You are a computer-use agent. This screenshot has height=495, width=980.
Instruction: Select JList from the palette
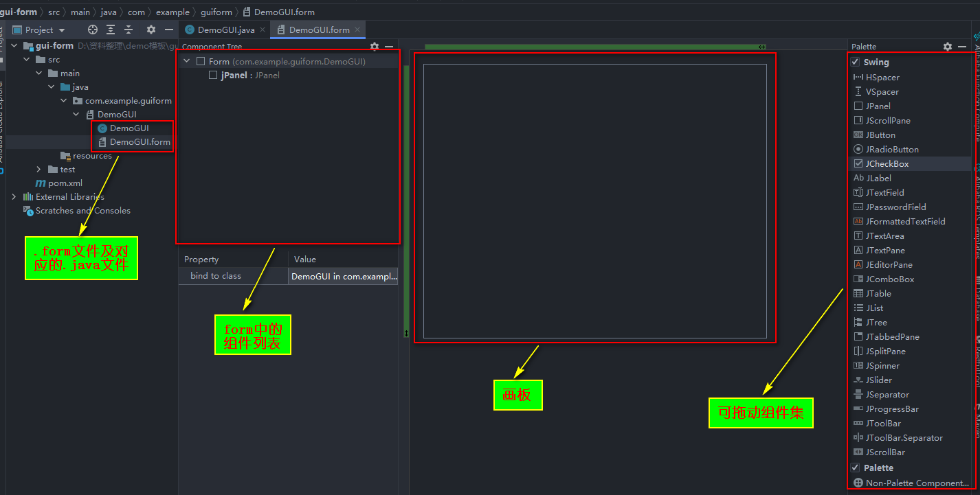pyautogui.click(x=869, y=308)
